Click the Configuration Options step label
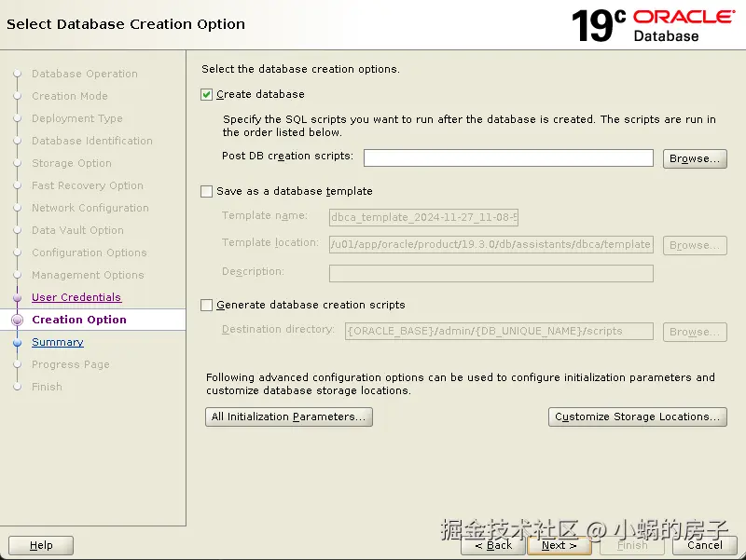The height and width of the screenshot is (560, 746). click(89, 253)
